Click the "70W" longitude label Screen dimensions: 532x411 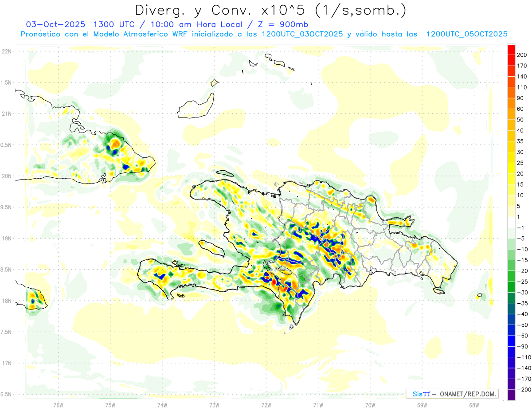[370, 405]
